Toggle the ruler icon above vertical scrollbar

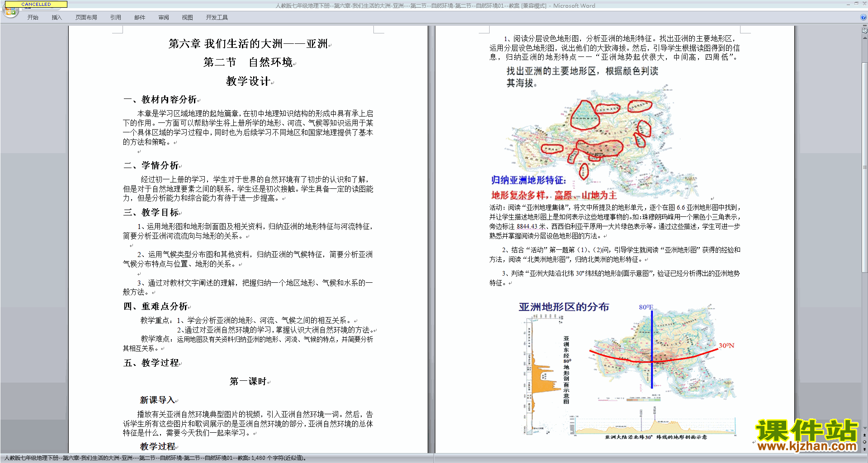(865, 31)
